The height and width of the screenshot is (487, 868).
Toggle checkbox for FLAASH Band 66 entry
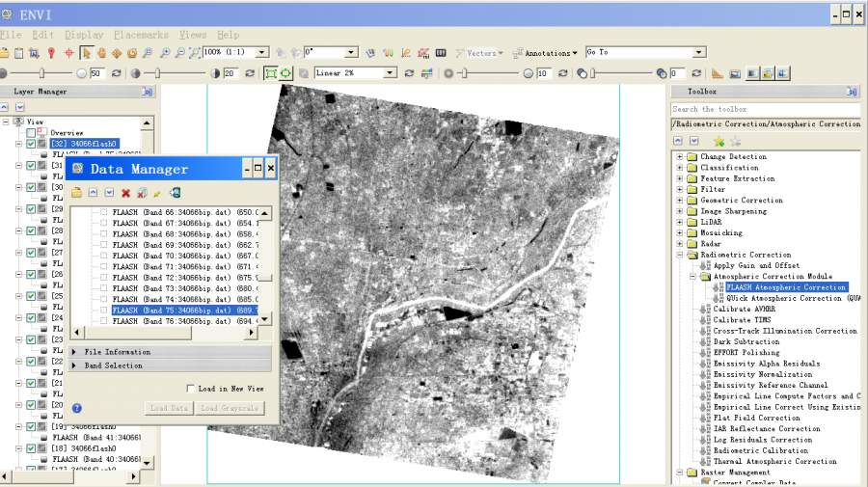[103, 212]
